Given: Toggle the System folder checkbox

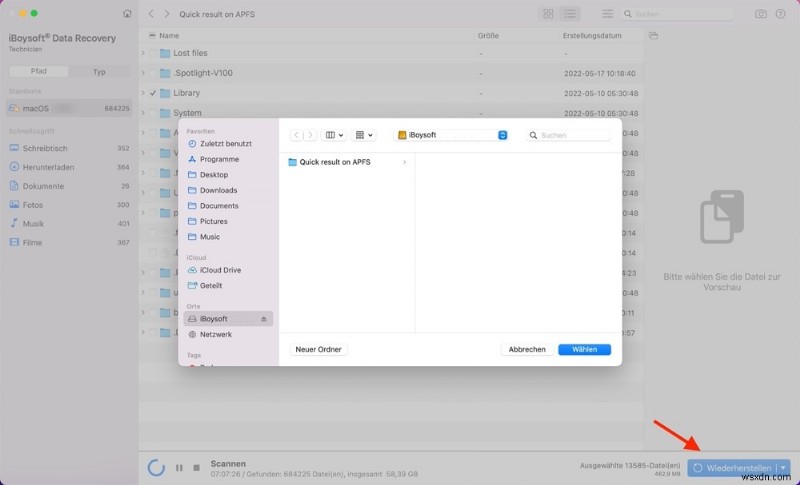Looking at the screenshot, I should pyautogui.click(x=153, y=113).
